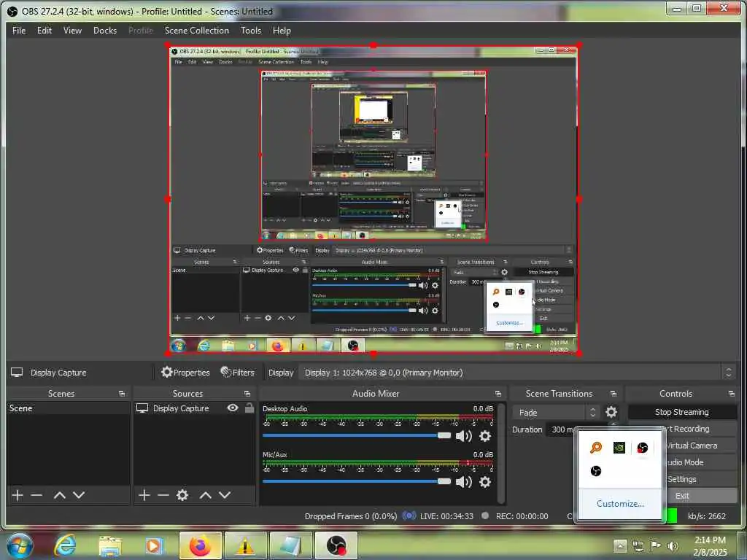The width and height of the screenshot is (747, 560).
Task: Click the plain OBS tray icon in popup
Action: pos(596,471)
